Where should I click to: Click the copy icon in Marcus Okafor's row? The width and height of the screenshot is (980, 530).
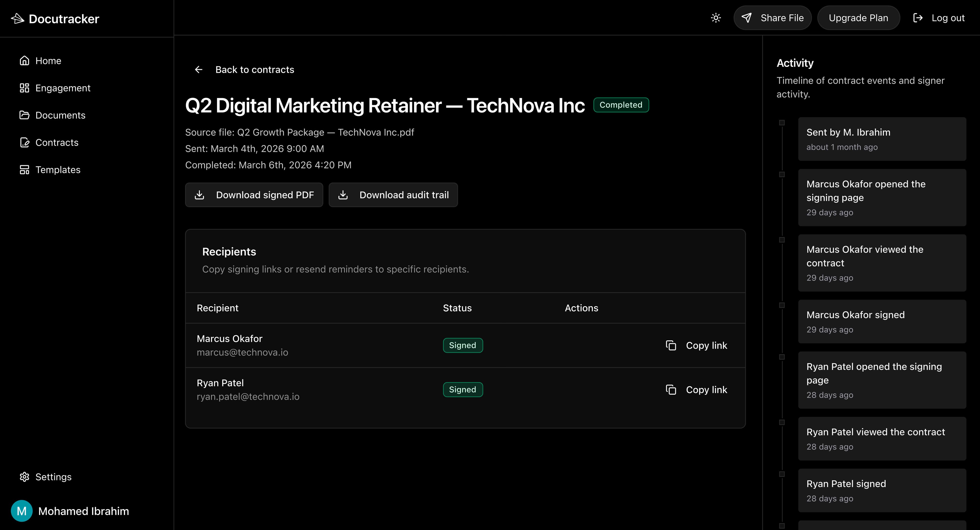click(x=671, y=345)
